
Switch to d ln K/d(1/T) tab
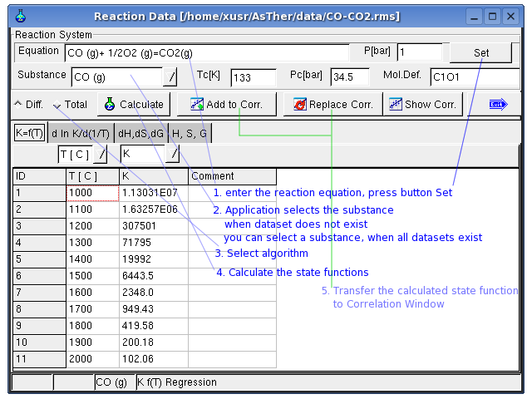click(x=81, y=133)
